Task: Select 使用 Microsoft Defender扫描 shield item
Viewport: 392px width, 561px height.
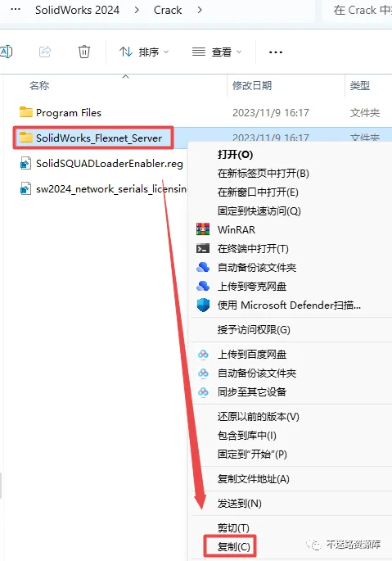Action: (x=289, y=305)
